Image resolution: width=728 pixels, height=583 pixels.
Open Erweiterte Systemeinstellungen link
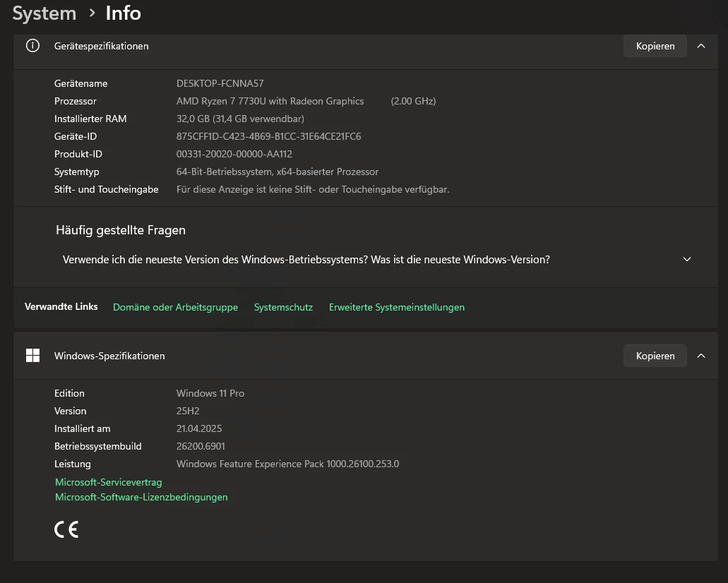click(x=397, y=307)
